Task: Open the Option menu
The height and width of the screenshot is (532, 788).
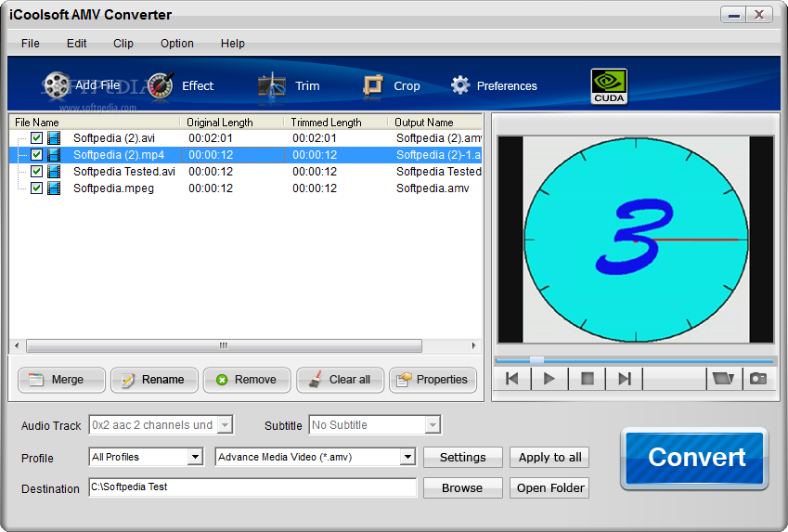Action: pos(177,44)
